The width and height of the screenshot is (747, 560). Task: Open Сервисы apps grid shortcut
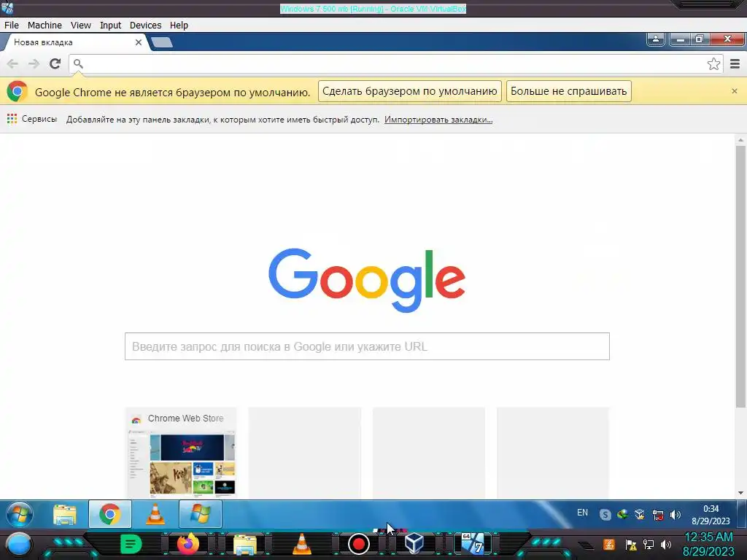[x=32, y=119]
